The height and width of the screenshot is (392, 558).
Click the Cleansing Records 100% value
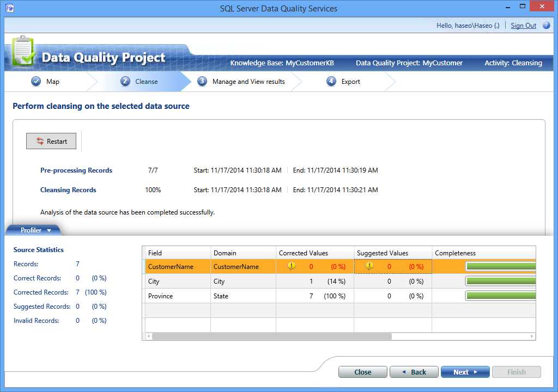click(x=153, y=189)
